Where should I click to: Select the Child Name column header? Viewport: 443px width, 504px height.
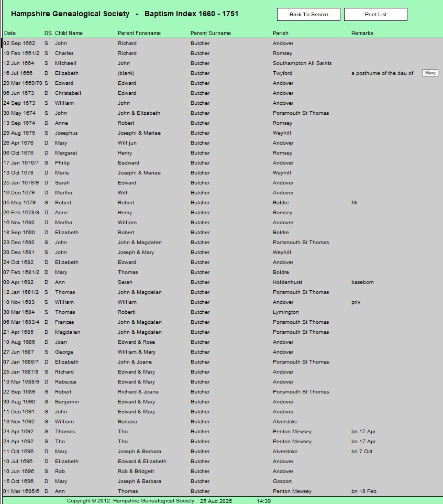pos(69,34)
